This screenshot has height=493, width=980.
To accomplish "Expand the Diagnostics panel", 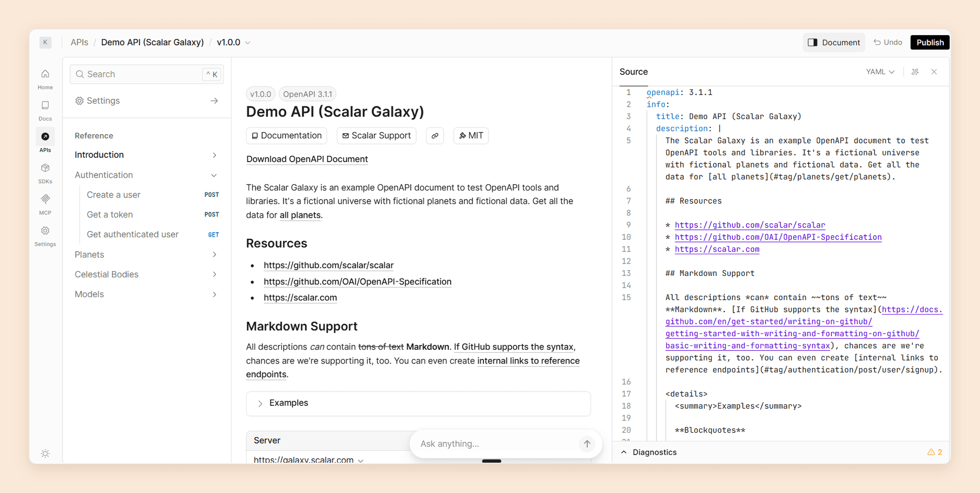I will 649,452.
